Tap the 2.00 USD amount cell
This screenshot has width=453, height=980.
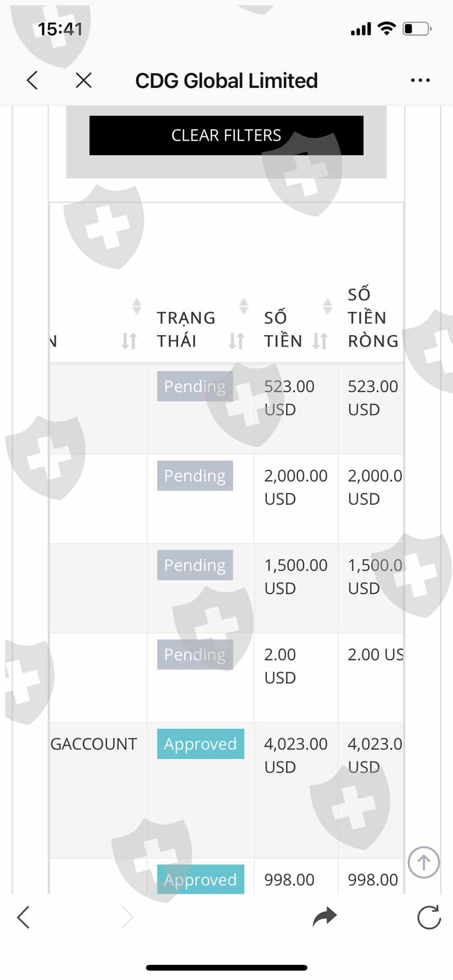[x=280, y=666]
